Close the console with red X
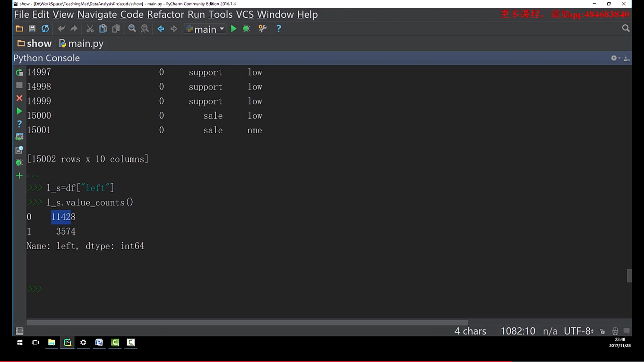Viewport: 644px width, 362px height. [x=19, y=98]
